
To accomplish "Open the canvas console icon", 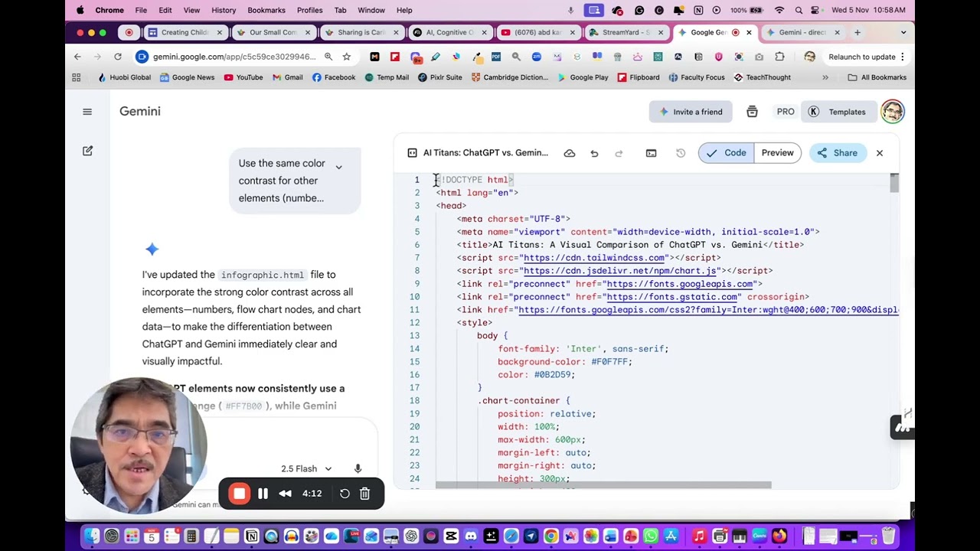I will (x=651, y=153).
